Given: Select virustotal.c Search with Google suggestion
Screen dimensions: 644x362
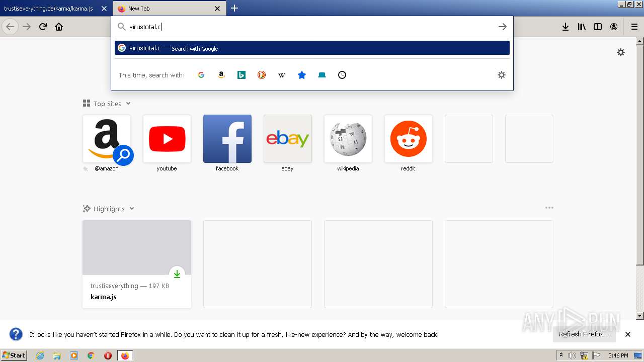Looking at the screenshot, I should tap(312, 48).
